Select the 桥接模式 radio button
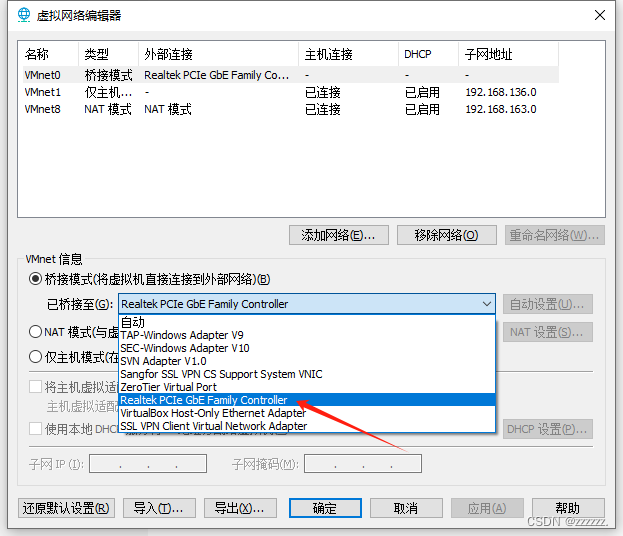Screen dimensions: 623x536 (35, 279)
